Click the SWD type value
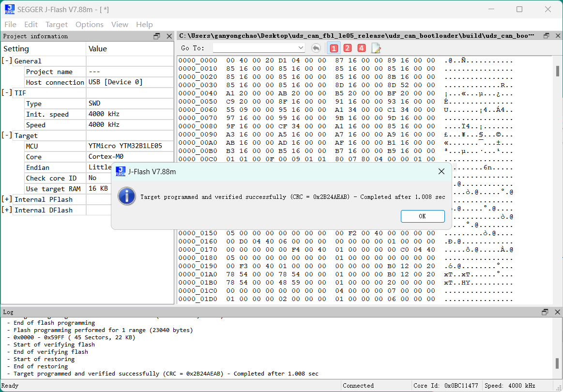The width and height of the screenshot is (563, 392). click(x=94, y=104)
